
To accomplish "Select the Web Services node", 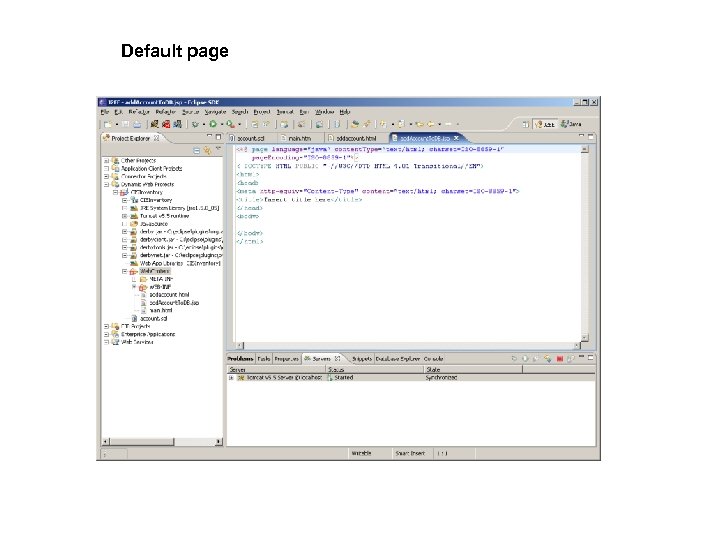I will (x=137, y=342).
